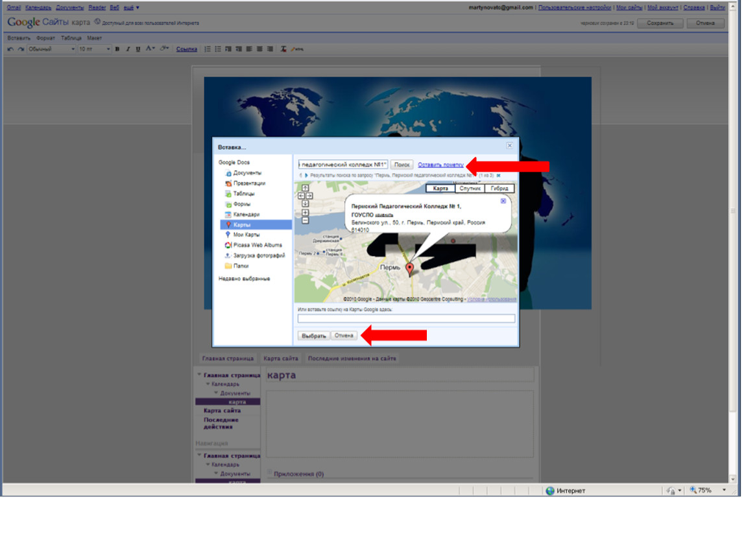
Task: Open 'Пользовательские настройки' link
Action: click(574, 8)
